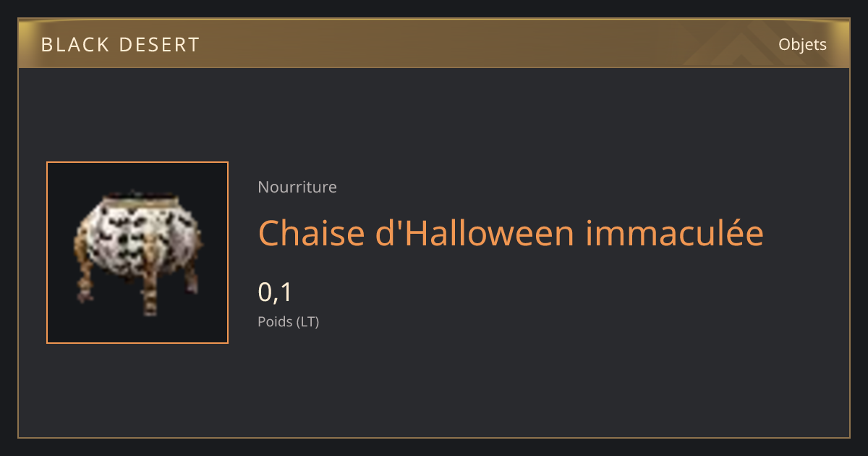Click the Chaise d'Halloween immaculée title
Screen dimensions: 868x456
pos(511,233)
